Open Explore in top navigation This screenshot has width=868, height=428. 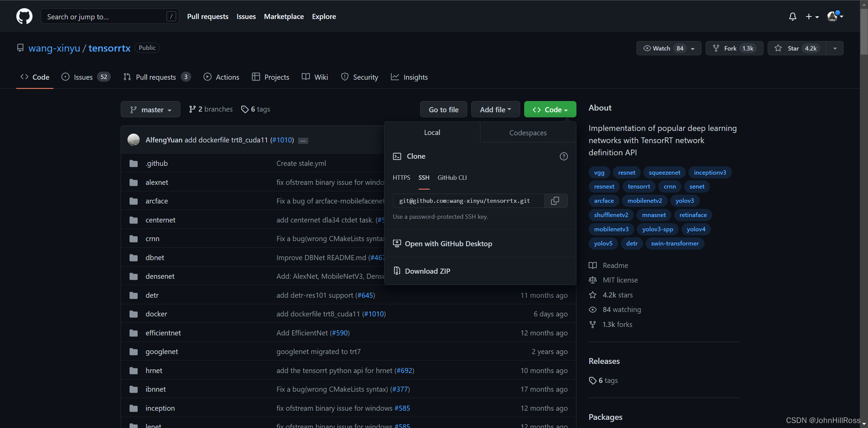click(x=324, y=16)
